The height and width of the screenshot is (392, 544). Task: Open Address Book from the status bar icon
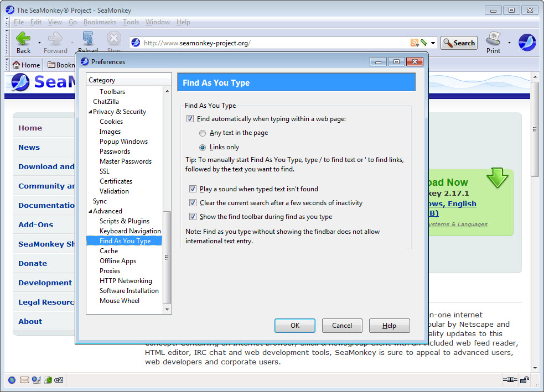pos(48,380)
